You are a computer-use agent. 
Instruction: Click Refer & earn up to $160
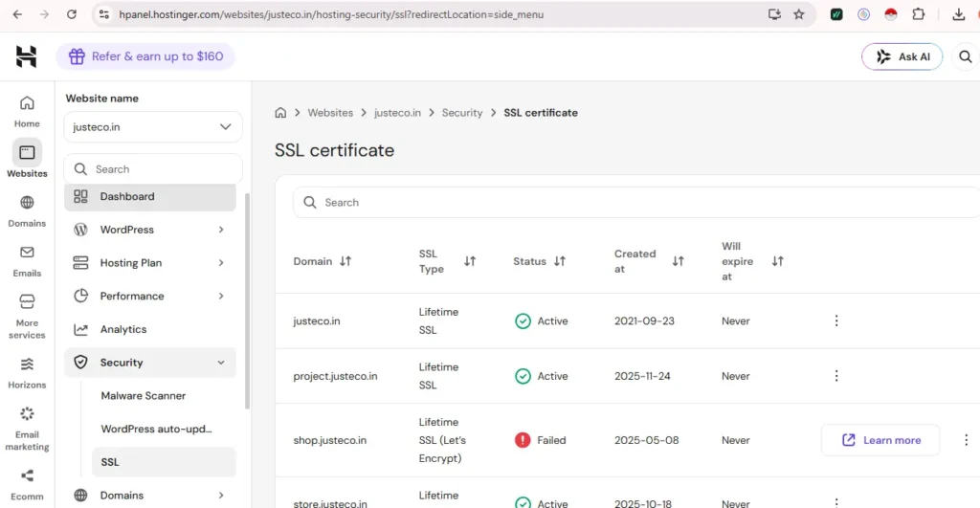(145, 56)
